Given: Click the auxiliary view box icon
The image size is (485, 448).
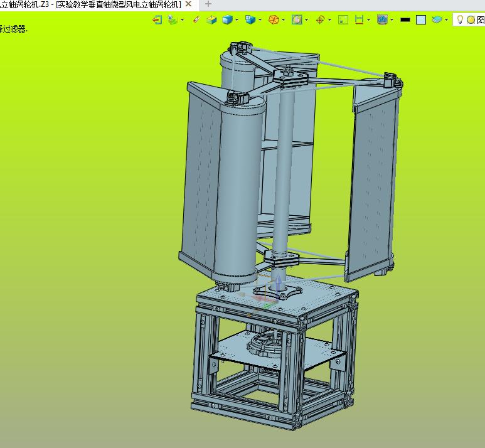Looking at the screenshot, I should [250, 19].
